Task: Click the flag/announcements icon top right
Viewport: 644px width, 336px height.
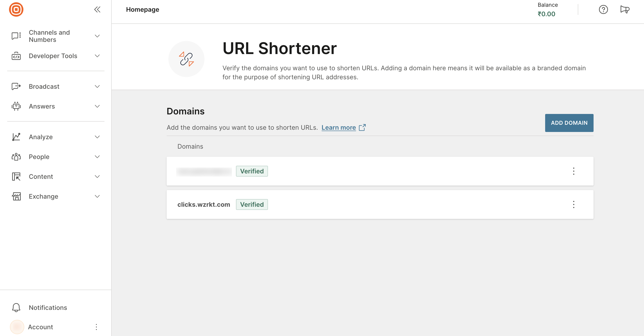Action: click(x=624, y=10)
